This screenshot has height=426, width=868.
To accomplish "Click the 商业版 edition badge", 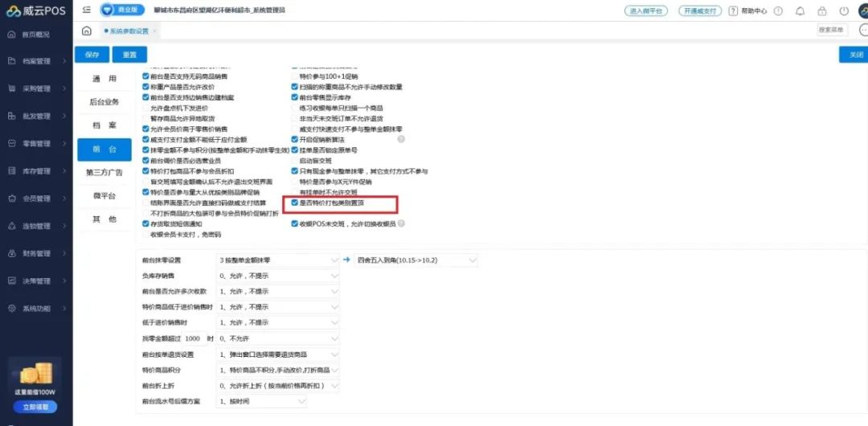I will tap(122, 10).
